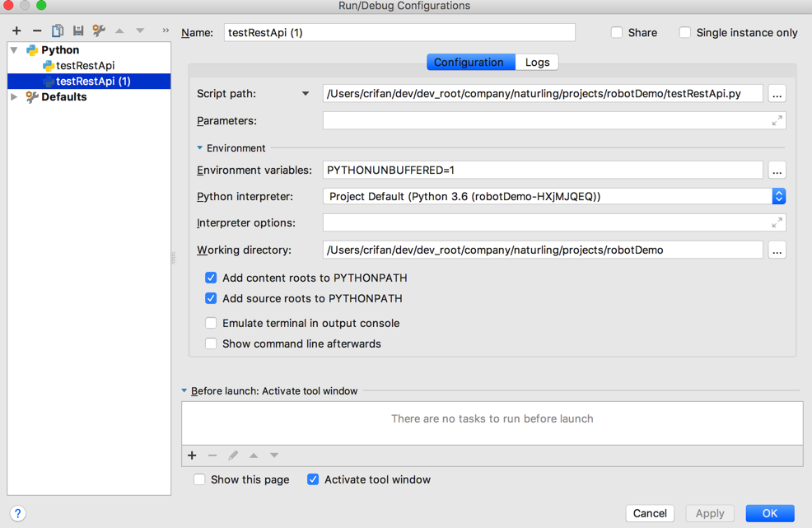Click the add new configuration plus icon
This screenshot has height=528, width=812.
pos(16,31)
